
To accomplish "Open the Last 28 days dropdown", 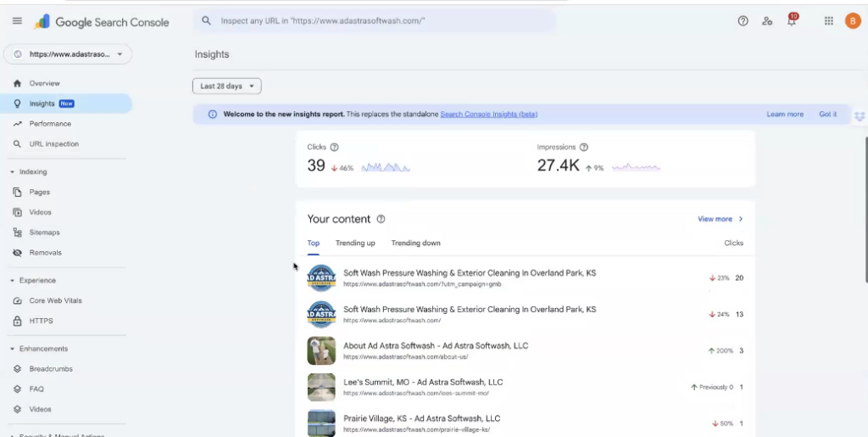I will 226,86.
